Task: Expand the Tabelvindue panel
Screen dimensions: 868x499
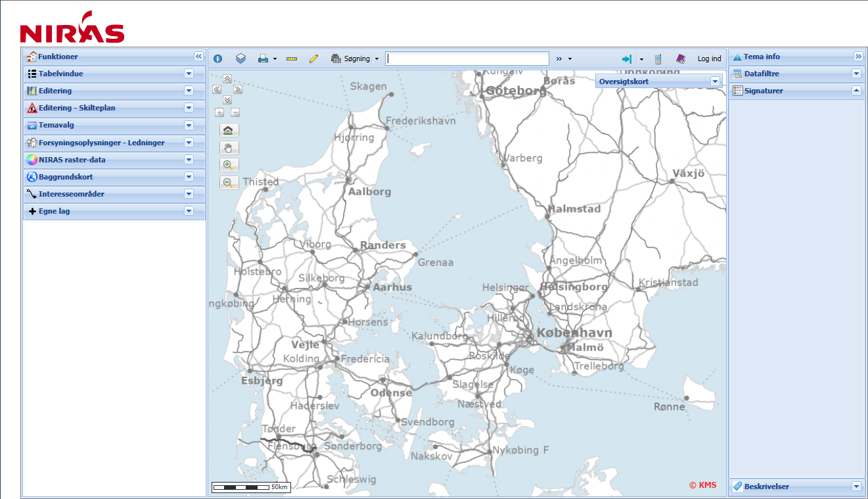Action: tap(189, 74)
